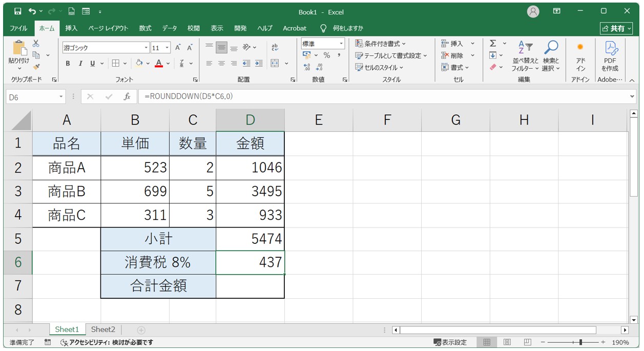
Task: Click the 削除 delete cells button
Action: coord(458,55)
